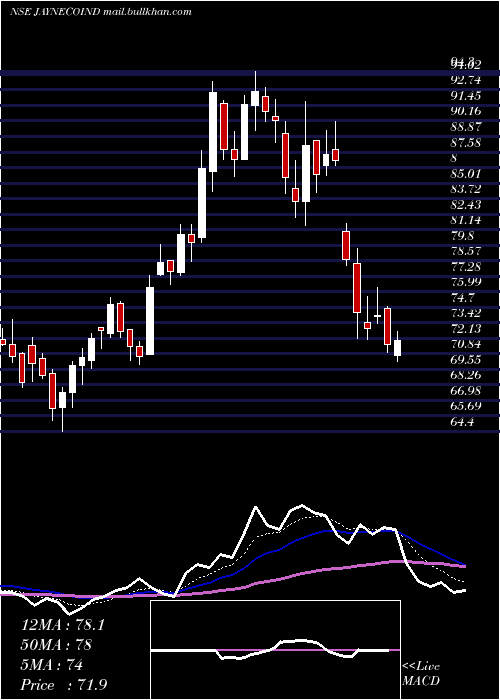Click the NSE JAYNECOIND chart title

click(55, 12)
